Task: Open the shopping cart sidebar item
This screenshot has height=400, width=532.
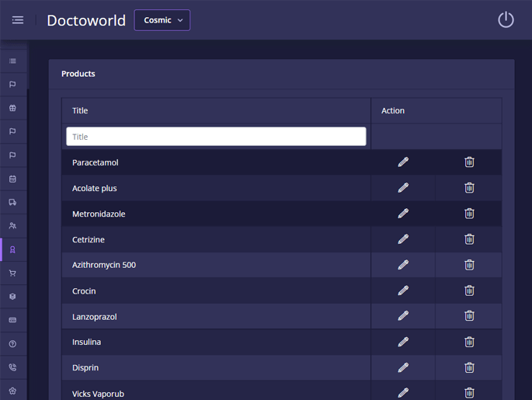Action: tap(12, 273)
